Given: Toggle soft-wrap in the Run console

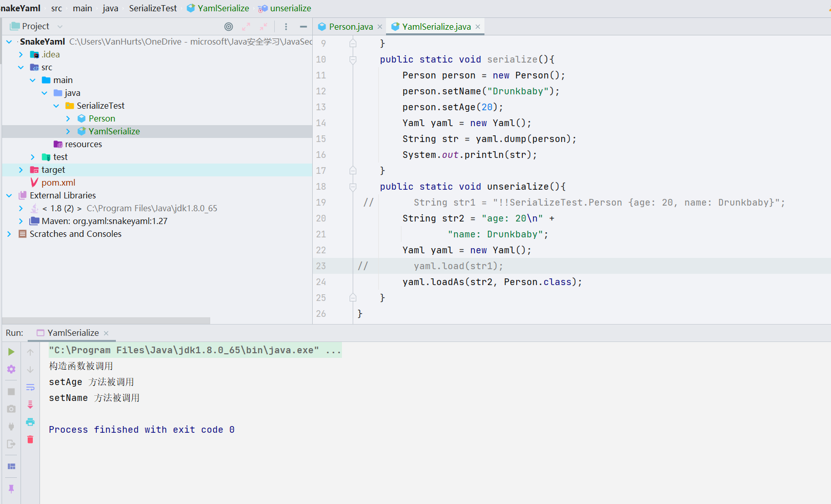Looking at the screenshot, I should [x=30, y=387].
